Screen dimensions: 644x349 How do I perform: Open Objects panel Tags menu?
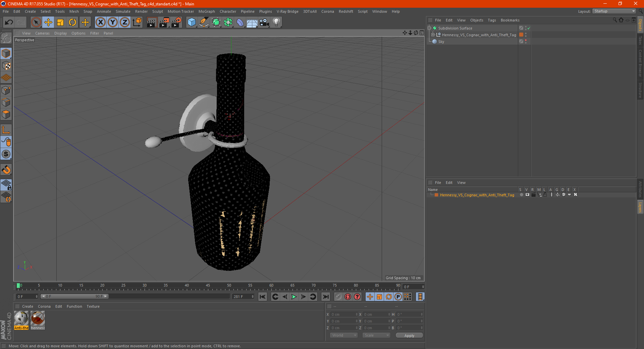492,20
